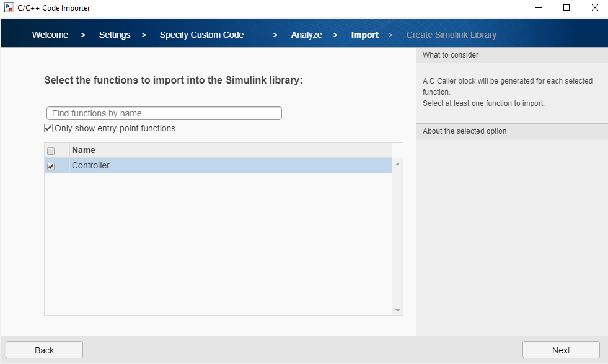
Task: Check the select-all box in table header
Action: [x=51, y=150]
